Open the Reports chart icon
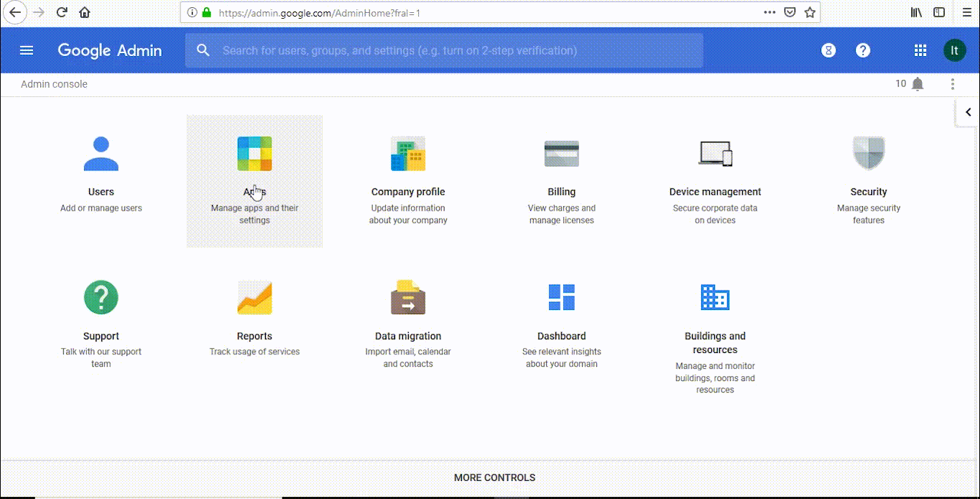The height and width of the screenshot is (499, 980). pyautogui.click(x=254, y=298)
